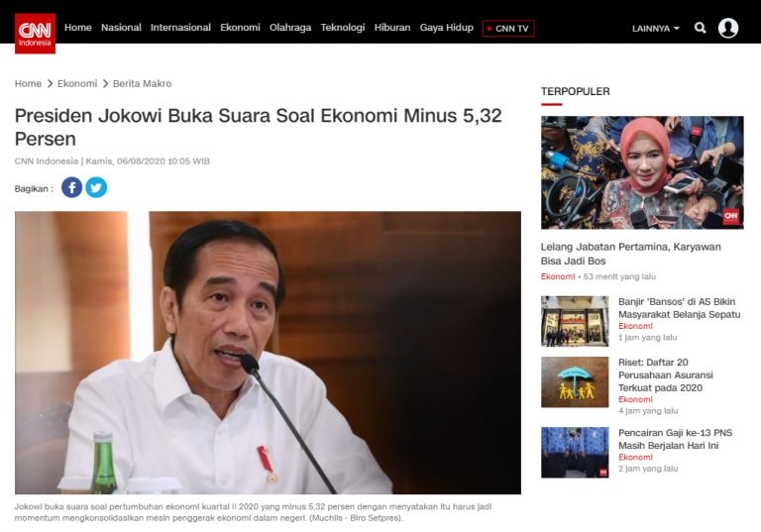This screenshot has width=761, height=532.
Task: Share article via Facebook icon
Action: (71, 187)
